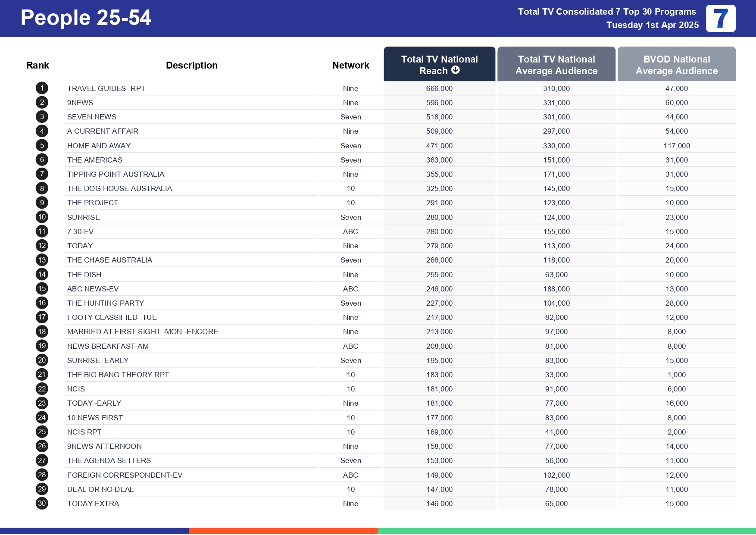
Task: Click the rank 5 badge beside HOME AND AWAY
Action: (x=41, y=145)
